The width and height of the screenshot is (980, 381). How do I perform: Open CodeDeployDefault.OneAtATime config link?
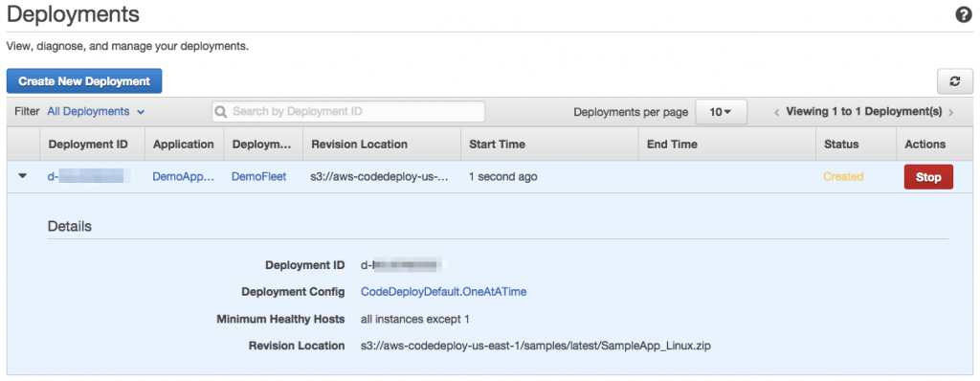[444, 292]
